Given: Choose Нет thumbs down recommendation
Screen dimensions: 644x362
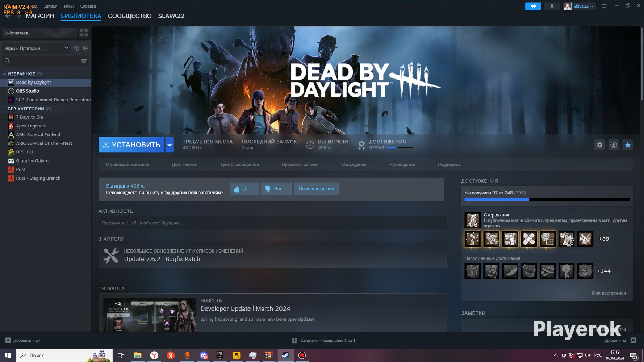Looking at the screenshot, I should tap(276, 189).
